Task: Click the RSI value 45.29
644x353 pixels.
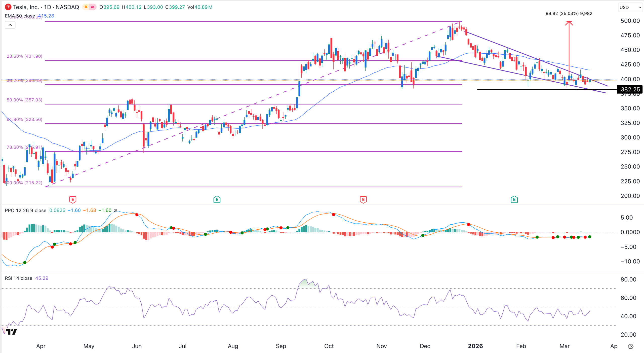Action: point(42,278)
